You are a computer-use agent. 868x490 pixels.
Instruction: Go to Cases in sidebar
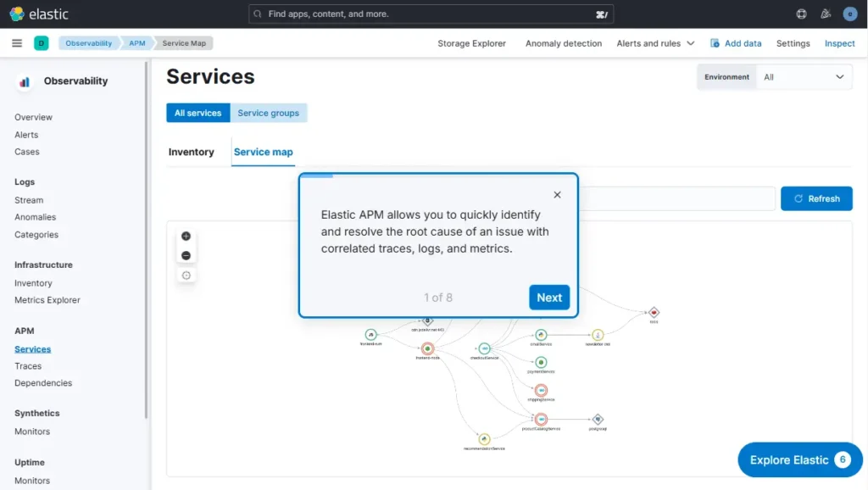tap(26, 152)
